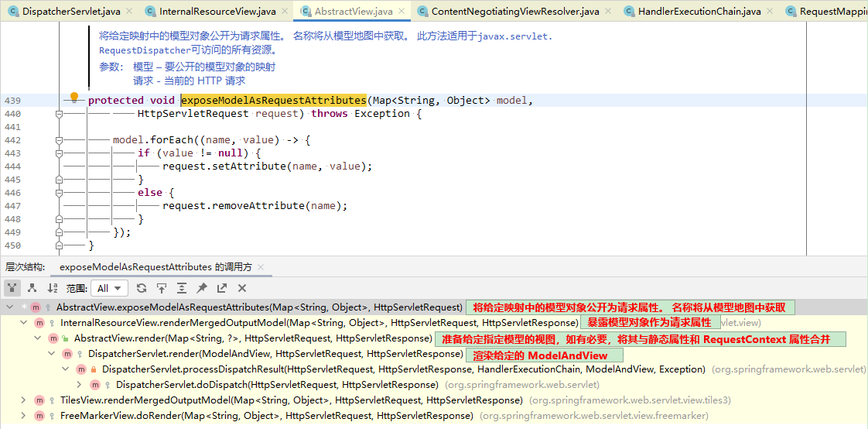
Task: Click method icon of DispatcherServlet.processDispatchResult row
Action: [81, 369]
